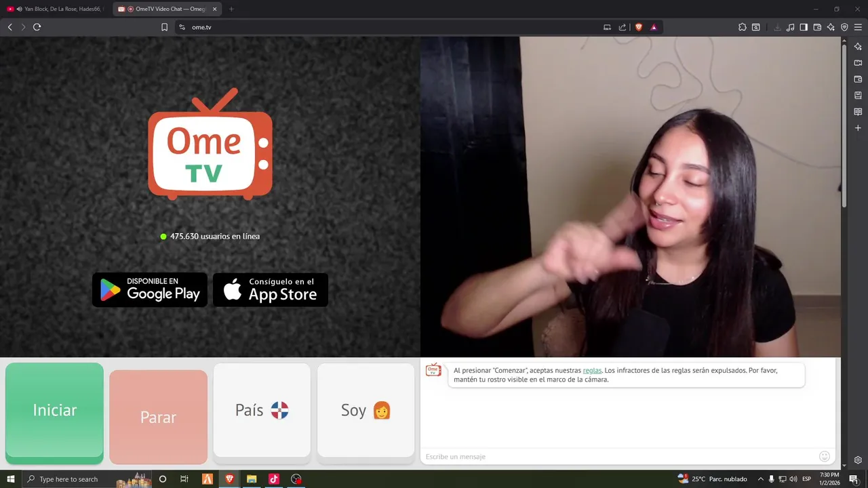Show hidden system tray icons chevron
Screen dimensions: 868x488
pos(760,479)
